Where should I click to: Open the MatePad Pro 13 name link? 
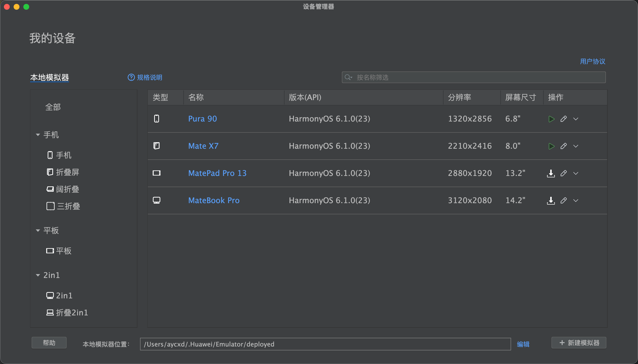point(217,173)
